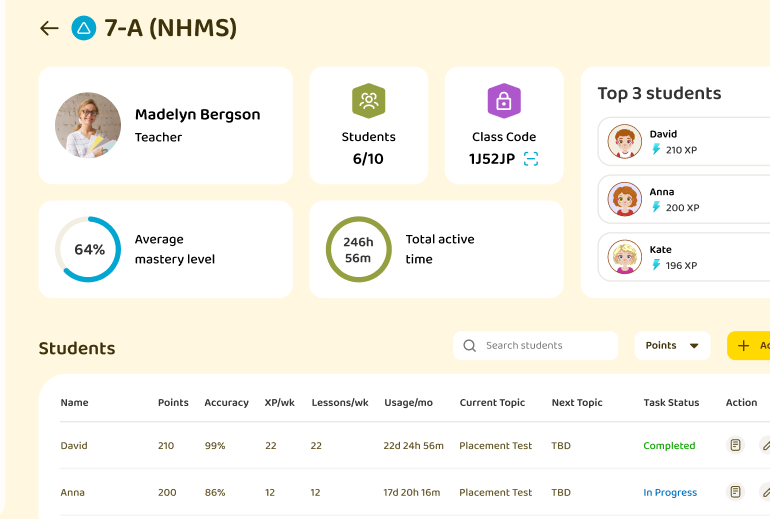
Task: Click the 7-A (NHMS) class title
Action: 170,28
